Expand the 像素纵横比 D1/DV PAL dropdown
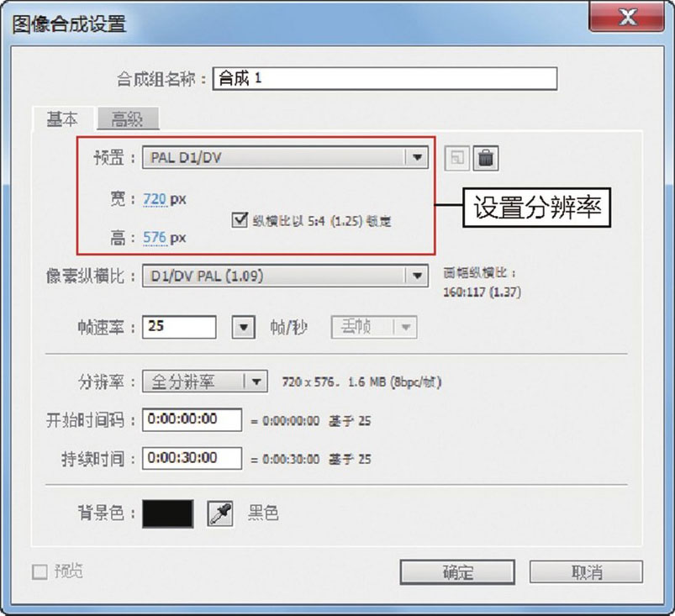 point(285,276)
